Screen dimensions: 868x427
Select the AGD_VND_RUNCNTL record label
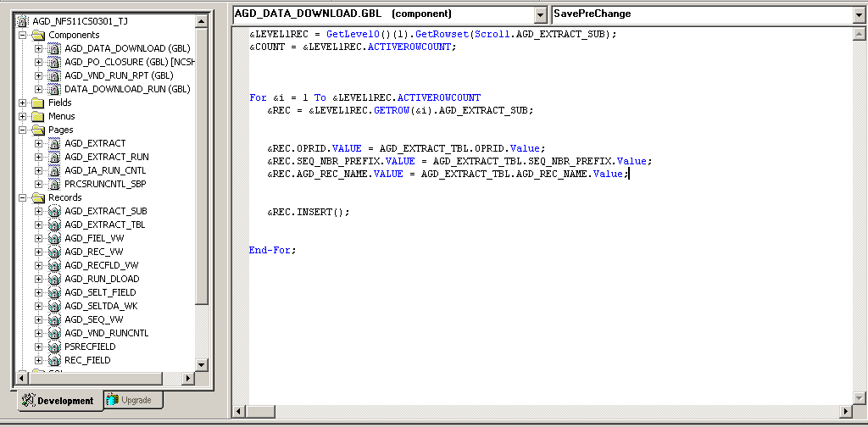point(106,333)
